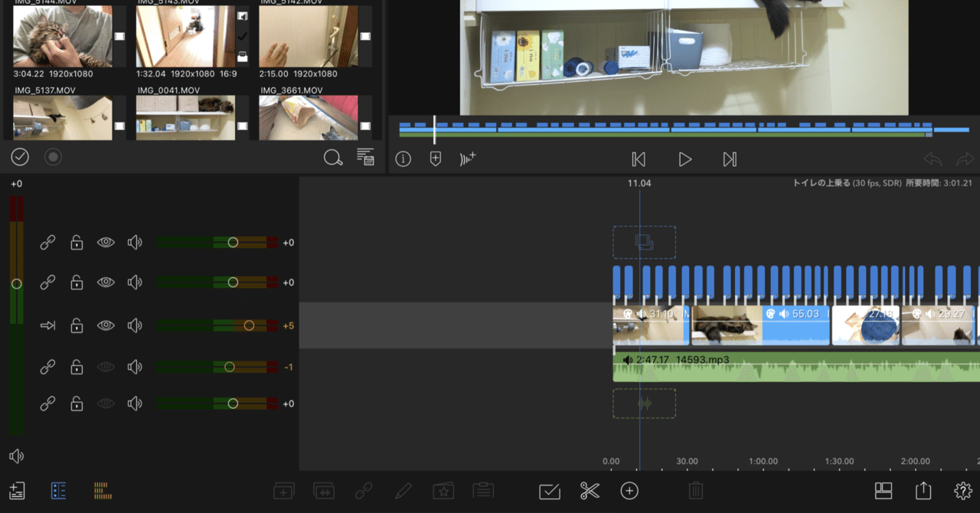Click the 1:00.00 mark on time ruler
This screenshot has width=980, height=513.
point(763,462)
